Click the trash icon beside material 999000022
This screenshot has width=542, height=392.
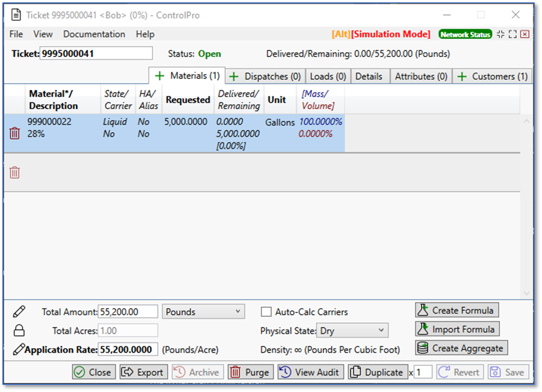[x=15, y=133]
